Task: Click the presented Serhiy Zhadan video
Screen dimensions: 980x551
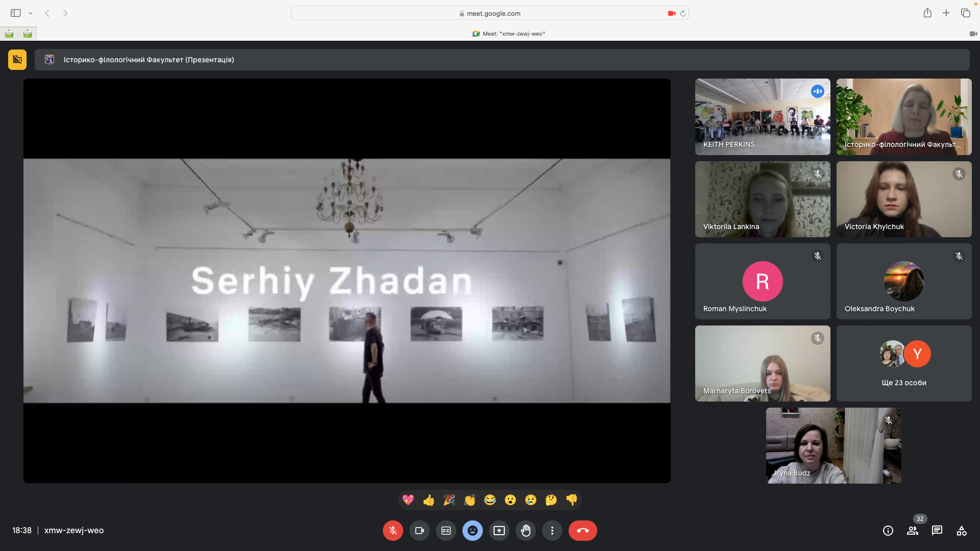Action: pyautogui.click(x=347, y=281)
